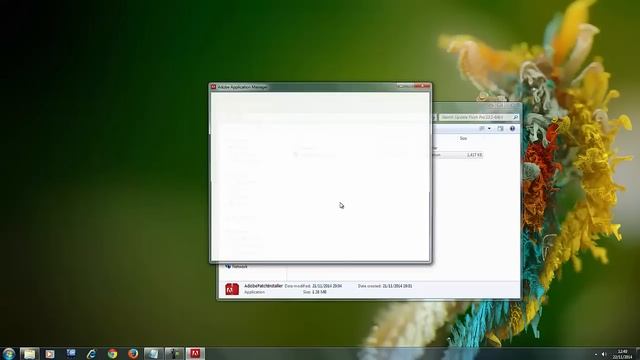
Task: Open the system tray clock
Action: 622,354
